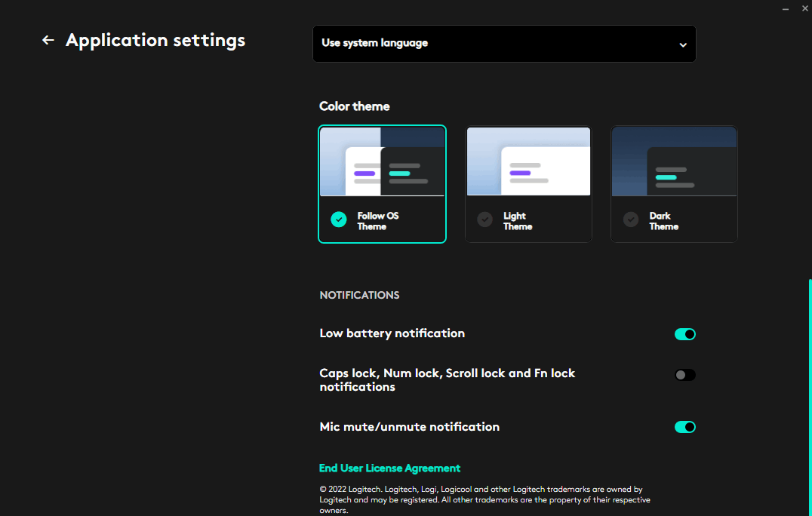
Task: Click the Light Theme preview image
Action: click(x=528, y=161)
